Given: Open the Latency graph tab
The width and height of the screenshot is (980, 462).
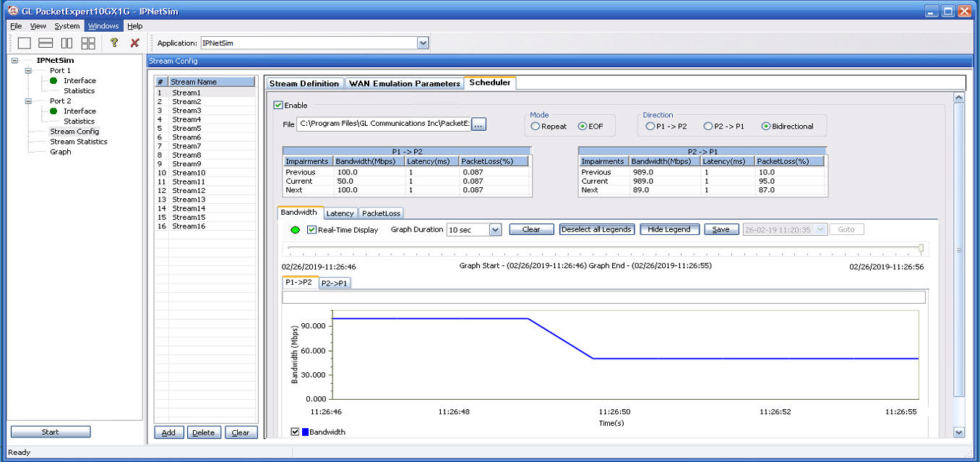Looking at the screenshot, I should (x=340, y=213).
